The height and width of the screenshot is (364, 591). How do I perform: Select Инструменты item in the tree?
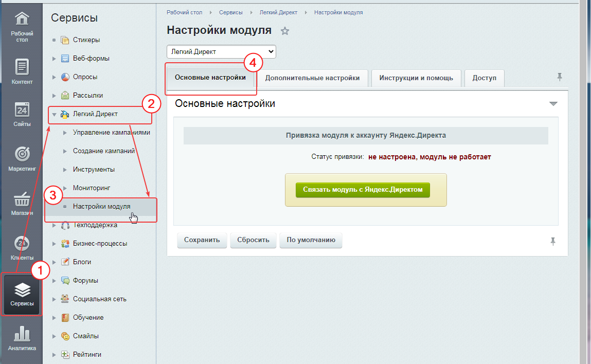coord(94,170)
